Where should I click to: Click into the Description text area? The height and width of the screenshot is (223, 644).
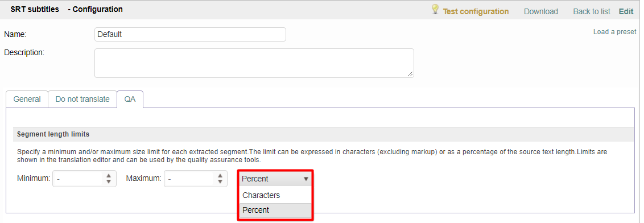click(x=254, y=63)
